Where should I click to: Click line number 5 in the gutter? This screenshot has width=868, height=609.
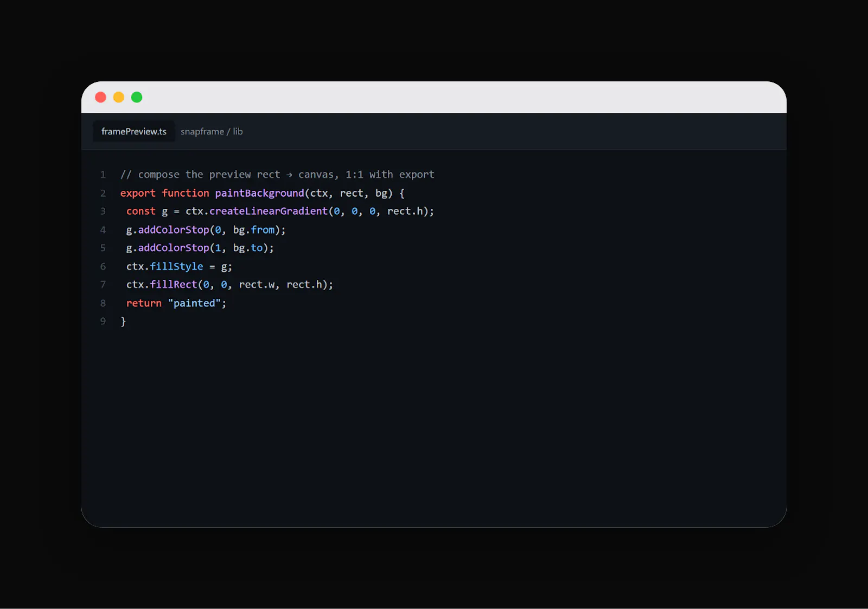(x=103, y=248)
